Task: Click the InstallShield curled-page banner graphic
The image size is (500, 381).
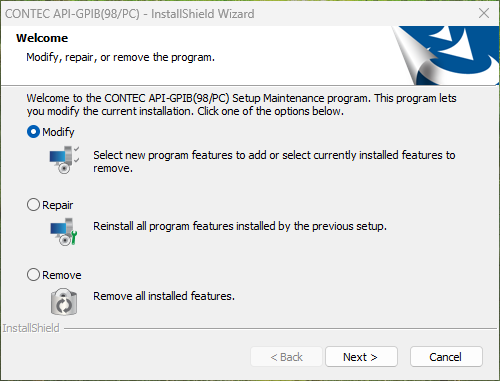Action: pos(445,55)
